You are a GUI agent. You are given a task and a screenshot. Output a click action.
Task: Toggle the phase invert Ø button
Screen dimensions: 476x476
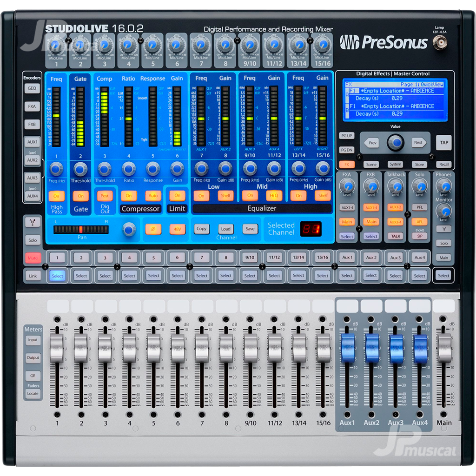153,229
